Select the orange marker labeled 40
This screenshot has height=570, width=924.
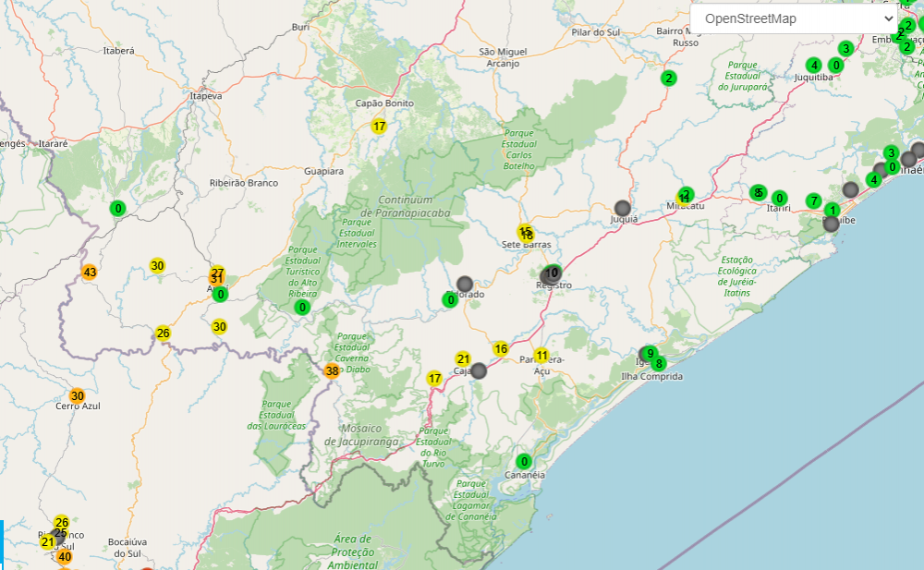[x=65, y=556]
